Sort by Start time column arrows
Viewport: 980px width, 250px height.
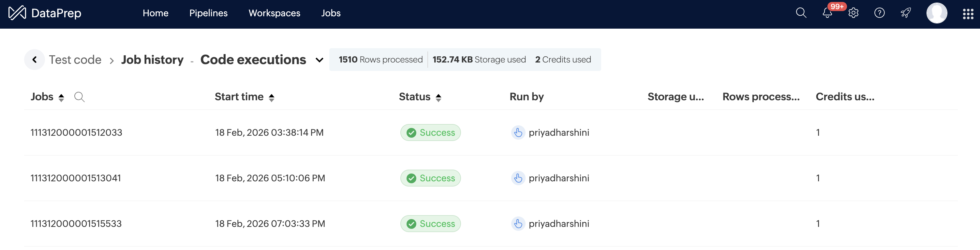click(x=271, y=98)
